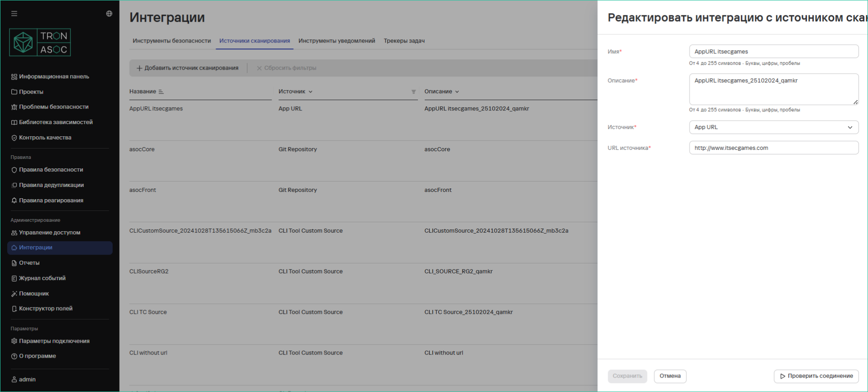This screenshot has width=868, height=392.
Task: Click filter icon in Источник column
Action: pos(413,92)
